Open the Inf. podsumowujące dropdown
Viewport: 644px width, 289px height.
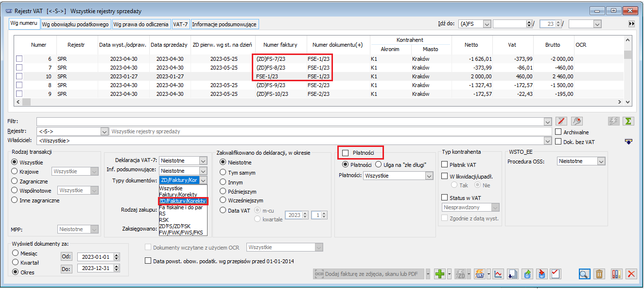(x=203, y=171)
